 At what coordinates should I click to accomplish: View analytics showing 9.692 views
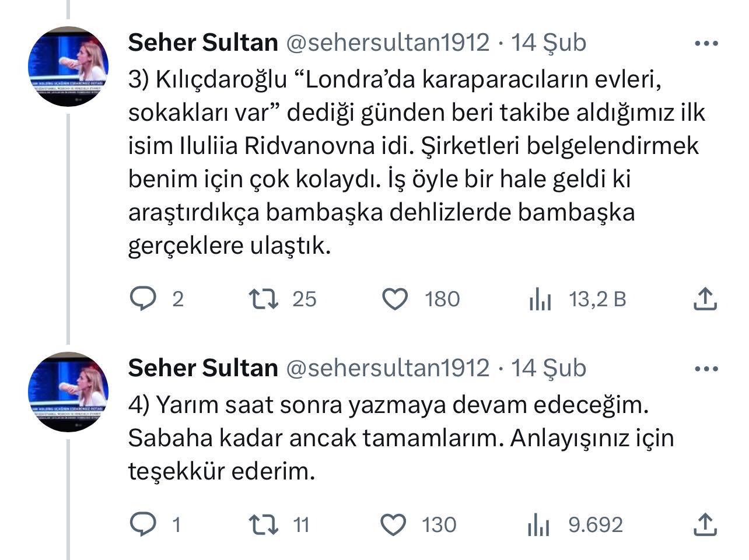(539, 525)
